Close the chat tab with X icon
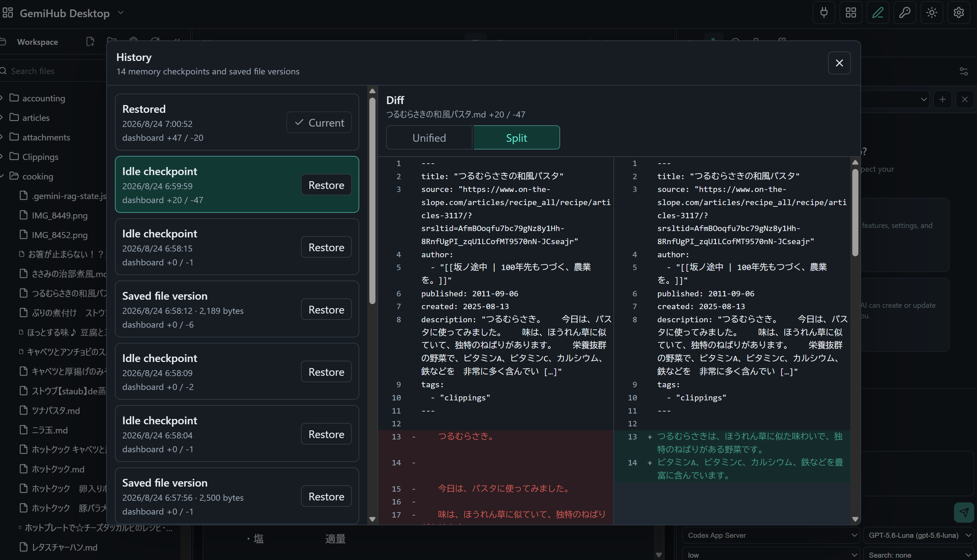Screen dimensions: 977x560 click(965, 100)
